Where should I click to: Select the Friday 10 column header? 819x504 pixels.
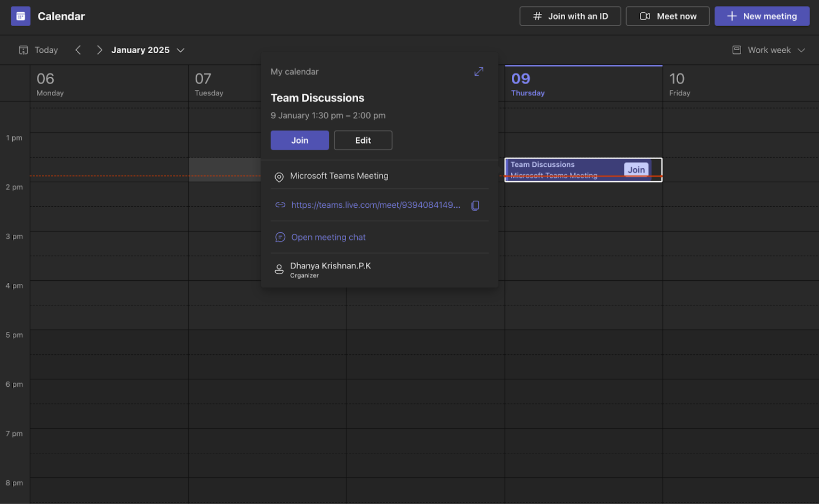(679, 84)
